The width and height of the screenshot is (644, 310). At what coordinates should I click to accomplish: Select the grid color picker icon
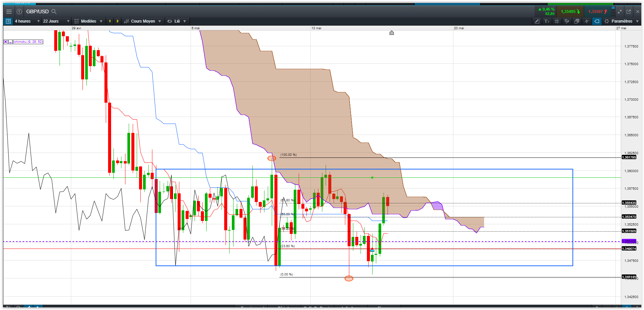[567, 21]
